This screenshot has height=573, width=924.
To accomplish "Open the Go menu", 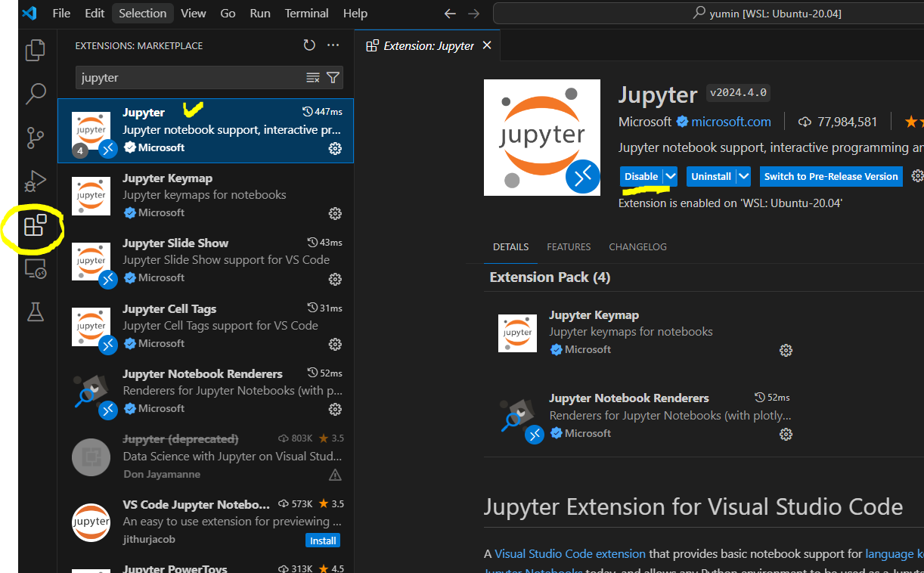I will coord(228,14).
